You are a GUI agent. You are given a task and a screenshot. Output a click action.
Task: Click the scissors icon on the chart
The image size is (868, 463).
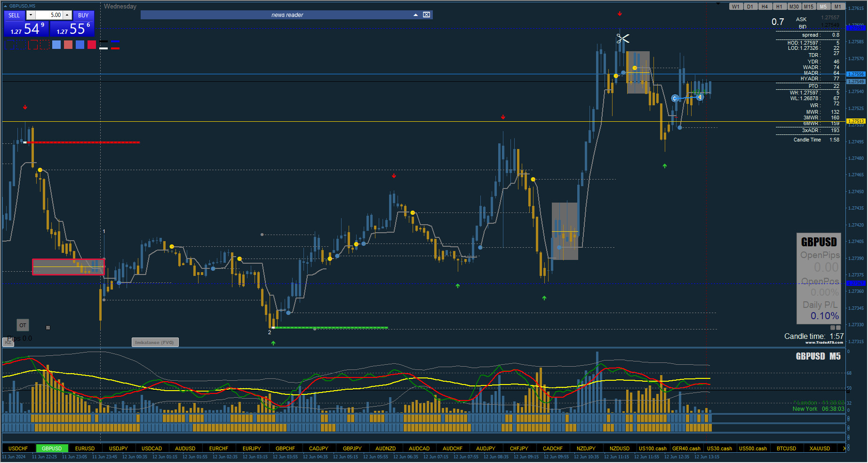(623, 39)
